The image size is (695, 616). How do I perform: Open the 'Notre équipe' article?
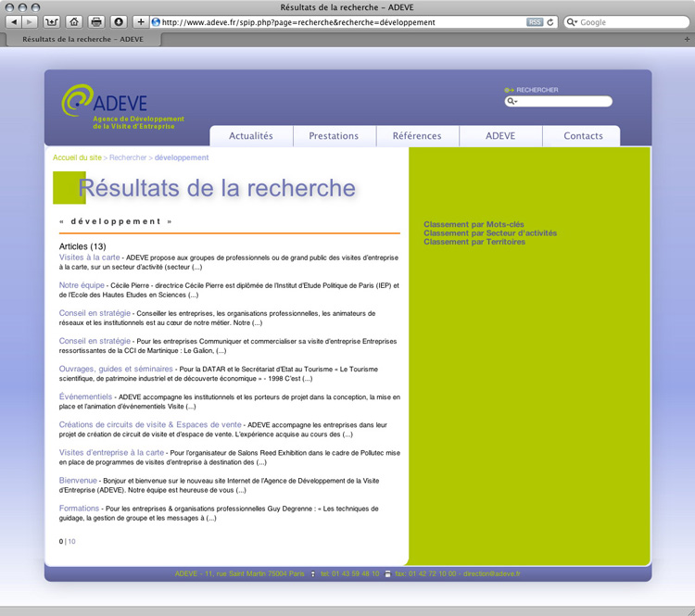(82, 285)
